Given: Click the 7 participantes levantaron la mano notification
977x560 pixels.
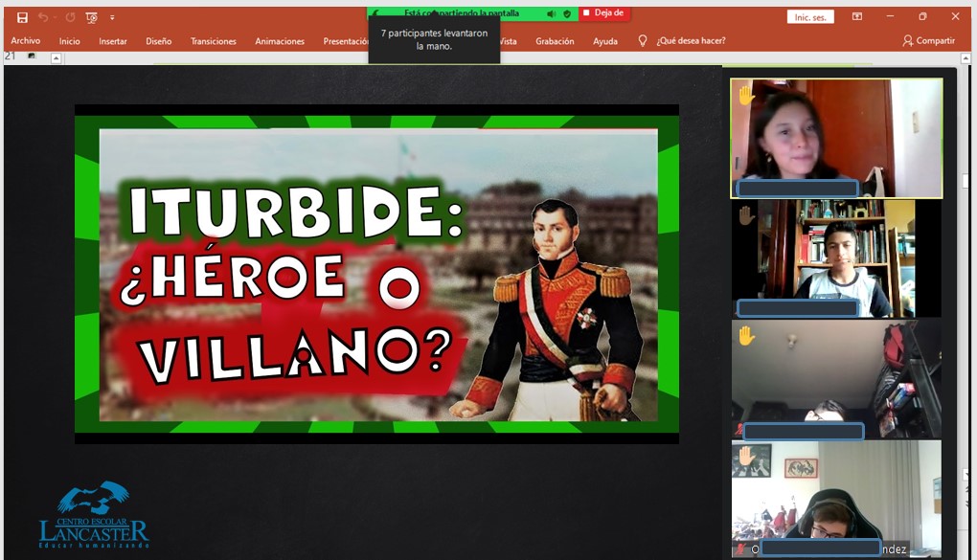Looking at the screenshot, I should point(434,39).
